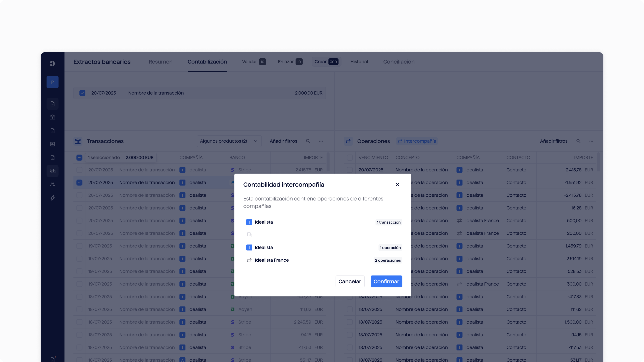The height and width of the screenshot is (362, 644).
Task: Check the first Stripe transaction row checkbox
Action: pyautogui.click(x=79, y=170)
